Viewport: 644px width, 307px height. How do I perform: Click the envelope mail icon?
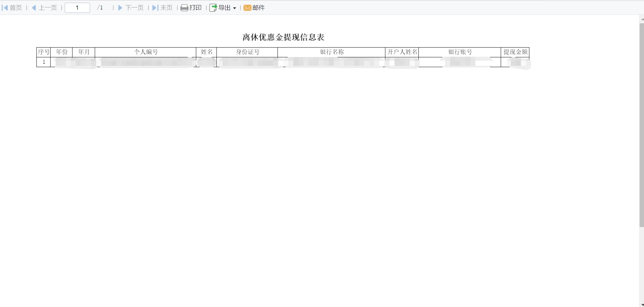pyautogui.click(x=247, y=8)
